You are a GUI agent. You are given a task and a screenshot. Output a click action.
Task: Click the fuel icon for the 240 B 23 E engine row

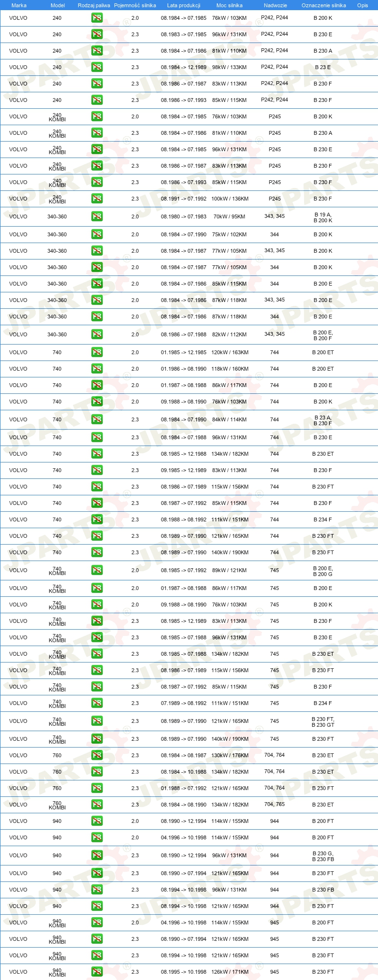[97, 67]
